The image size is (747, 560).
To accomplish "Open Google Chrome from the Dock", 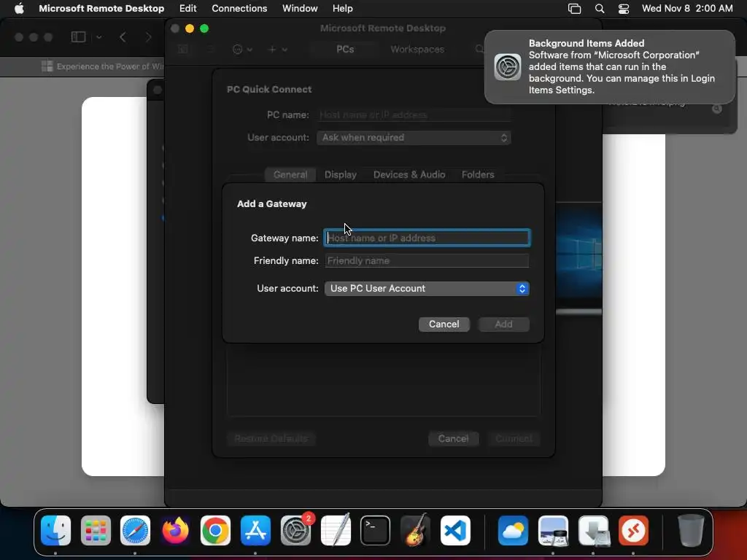I will 215,530.
